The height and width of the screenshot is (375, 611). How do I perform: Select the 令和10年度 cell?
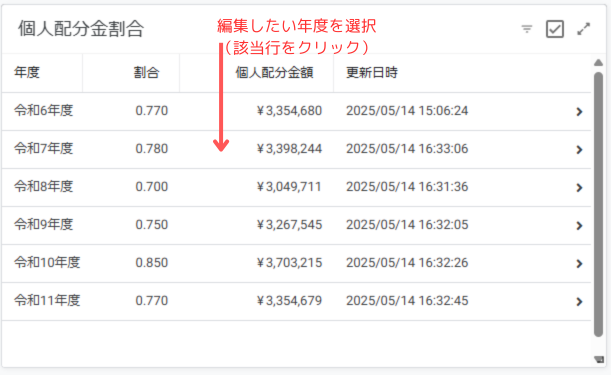tap(47, 263)
